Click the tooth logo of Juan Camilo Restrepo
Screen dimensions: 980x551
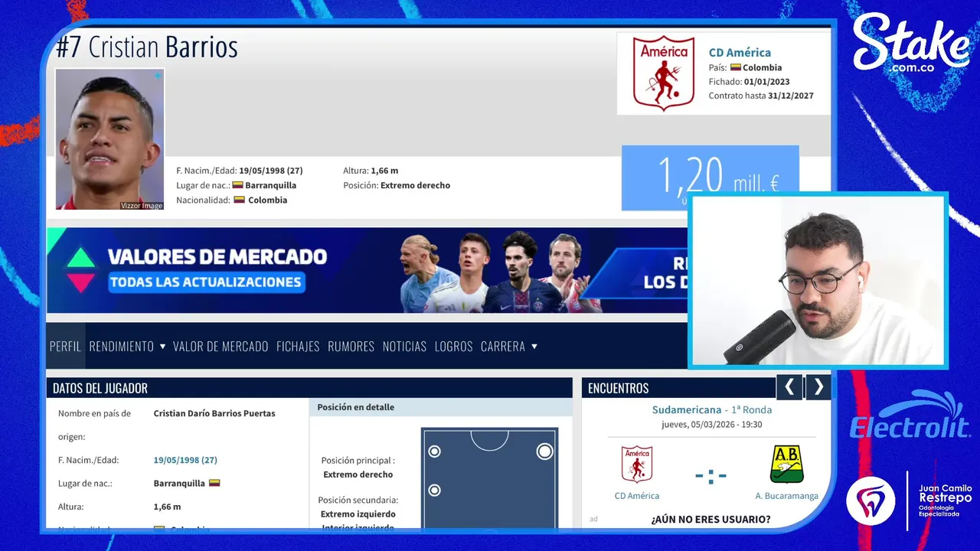pyautogui.click(x=871, y=500)
